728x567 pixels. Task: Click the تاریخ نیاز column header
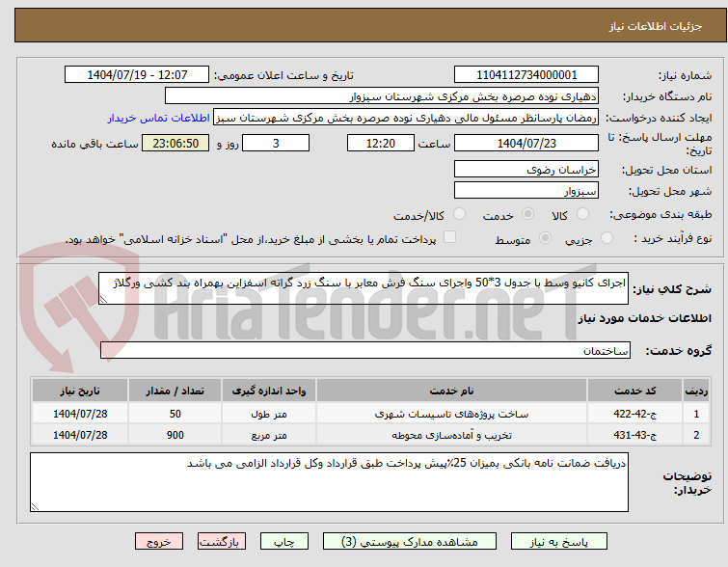tap(80, 391)
